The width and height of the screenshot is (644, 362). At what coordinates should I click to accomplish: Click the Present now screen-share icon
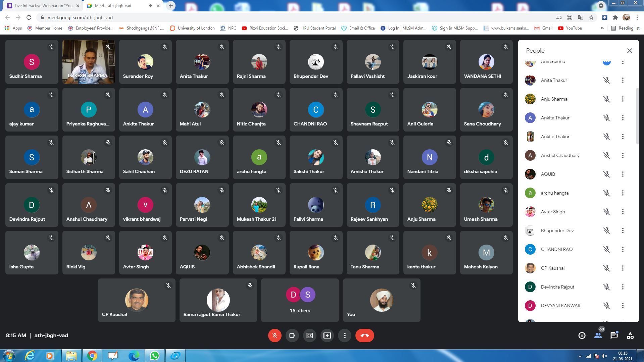pyautogui.click(x=327, y=335)
